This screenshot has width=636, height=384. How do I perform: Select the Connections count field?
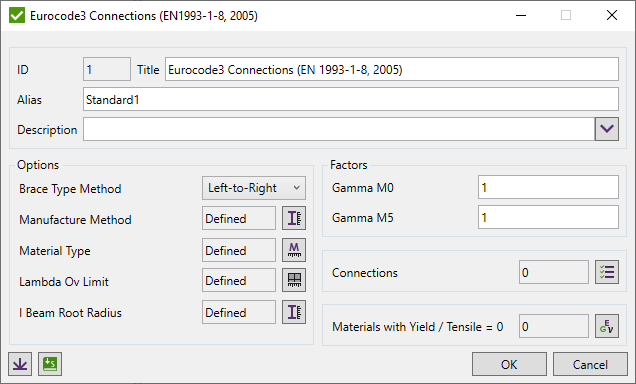click(x=554, y=272)
